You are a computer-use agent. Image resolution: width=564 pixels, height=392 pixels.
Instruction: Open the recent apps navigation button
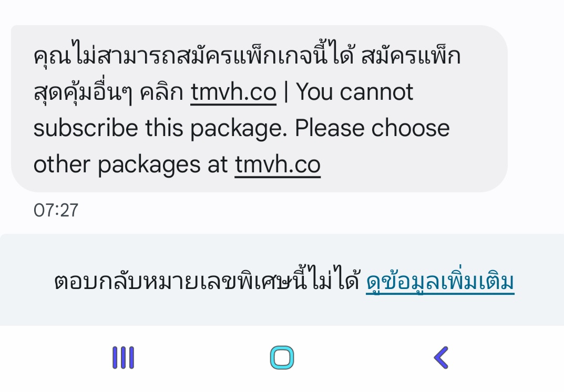tap(124, 357)
